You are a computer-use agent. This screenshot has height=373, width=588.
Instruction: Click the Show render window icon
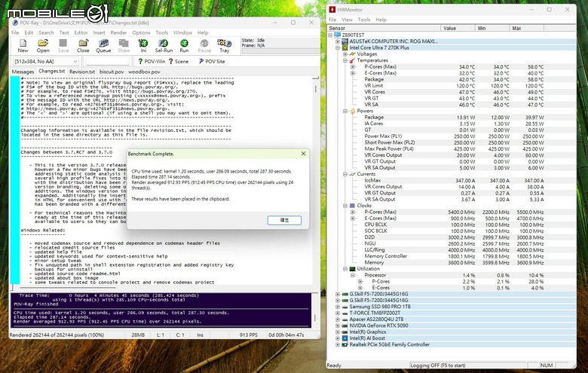tap(124, 46)
